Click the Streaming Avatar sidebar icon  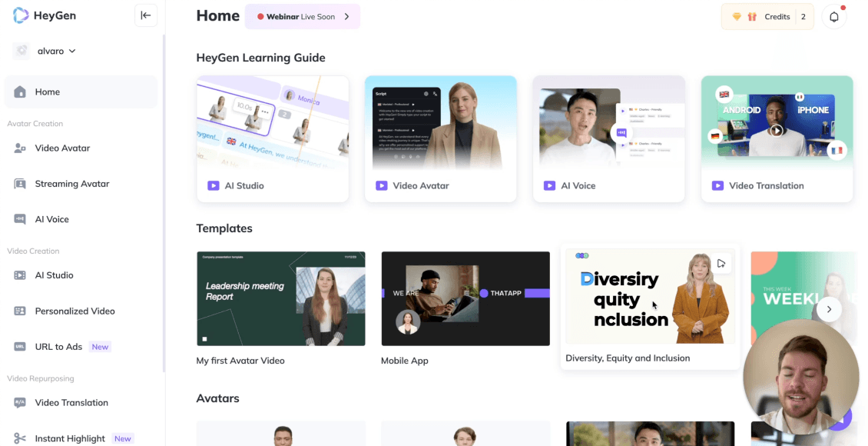[20, 183]
